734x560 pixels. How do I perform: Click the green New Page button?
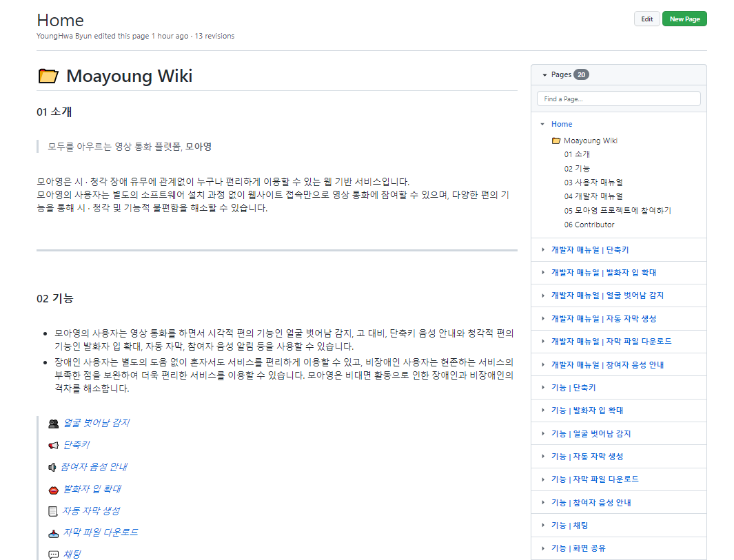click(x=684, y=19)
